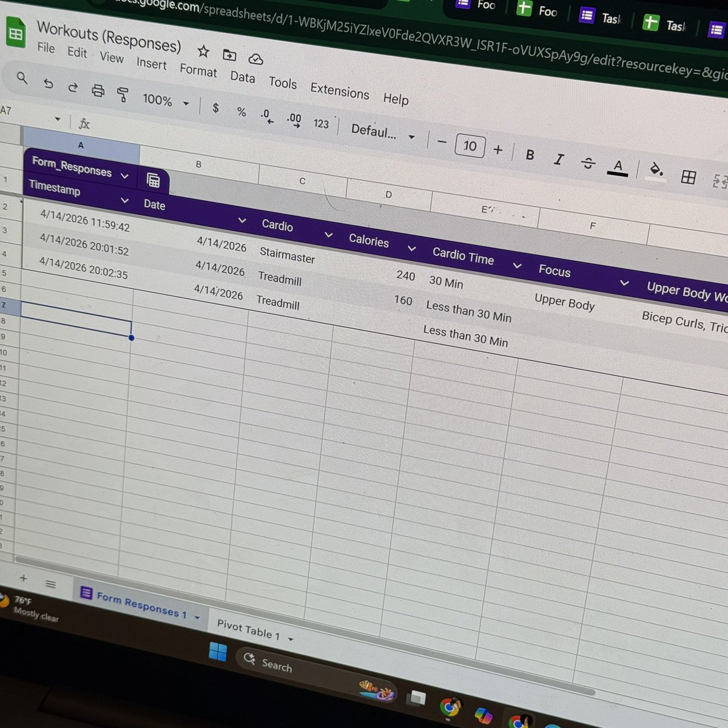Screen dimensions: 728x728
Task: Open the fill color picker
Action: click(656, 171)
